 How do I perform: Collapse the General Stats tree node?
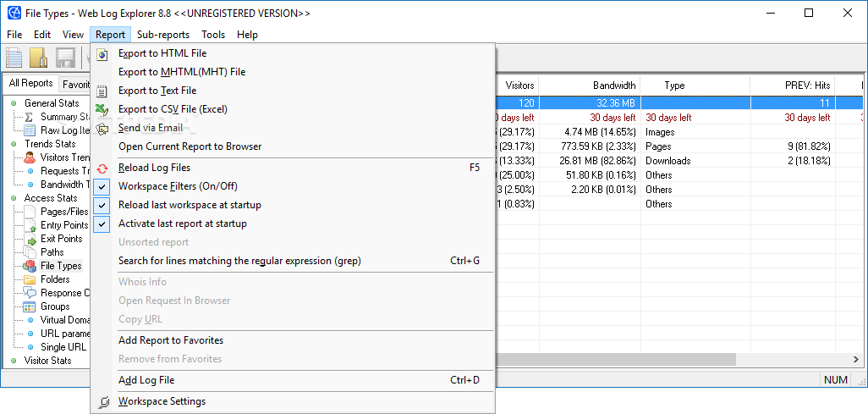[14, 103]
